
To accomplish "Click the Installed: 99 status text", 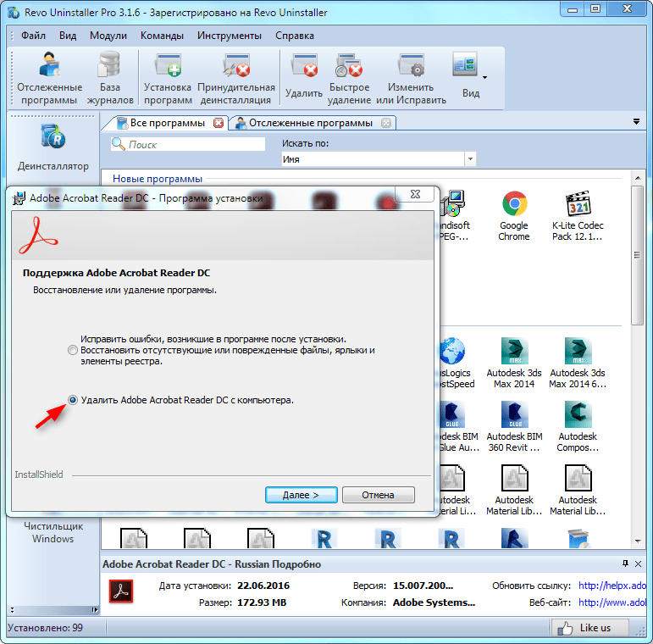I will [x=45, y=628].
